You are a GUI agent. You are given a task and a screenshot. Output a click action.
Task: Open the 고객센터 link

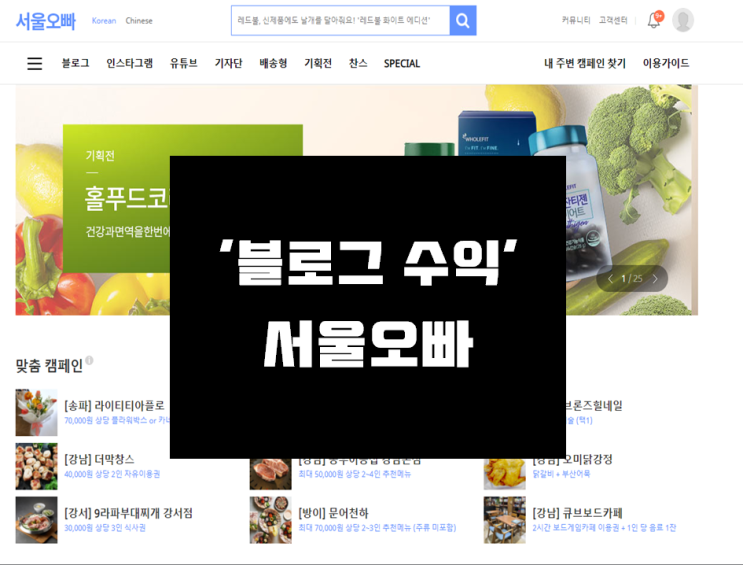(x=613, y=20)
